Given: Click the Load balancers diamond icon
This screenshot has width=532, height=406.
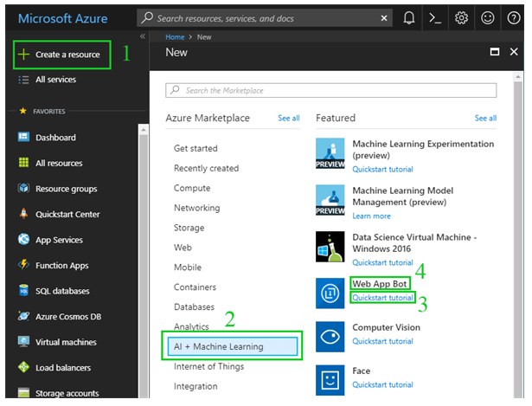Looking at the screenshot, I should 23,367.
